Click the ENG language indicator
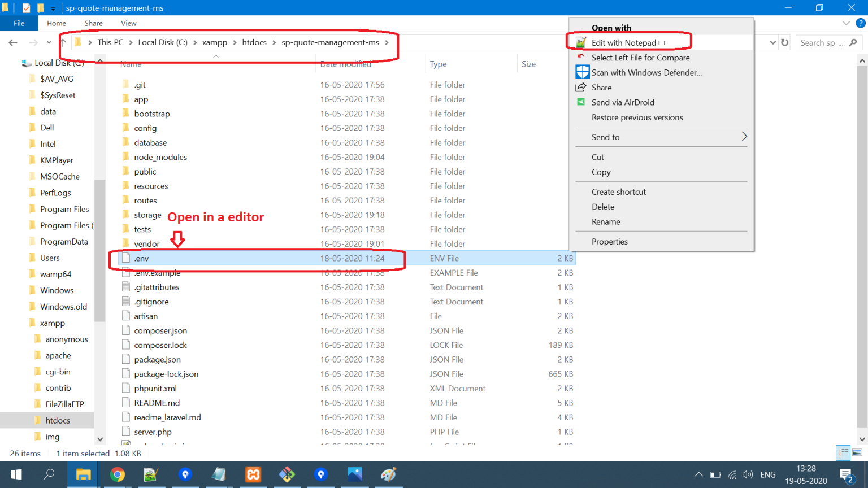Viewport: 868px width, 488px height. click(x=768, y=474)
